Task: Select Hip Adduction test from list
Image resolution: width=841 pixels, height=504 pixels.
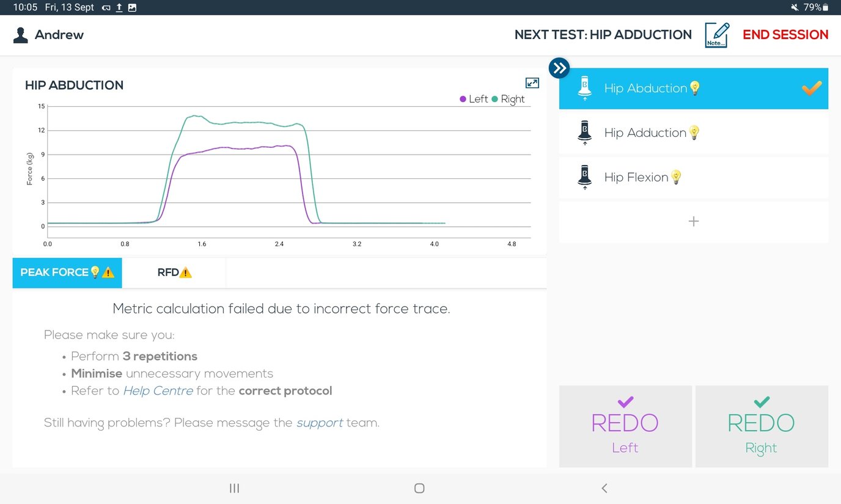Action: tap(645, 133)
